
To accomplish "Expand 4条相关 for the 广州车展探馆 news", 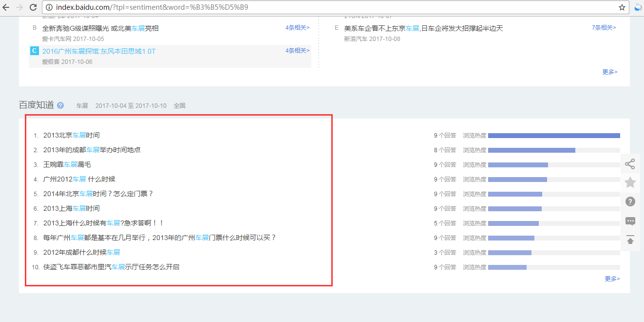I will pyautogui.click(x=298, y=51).
